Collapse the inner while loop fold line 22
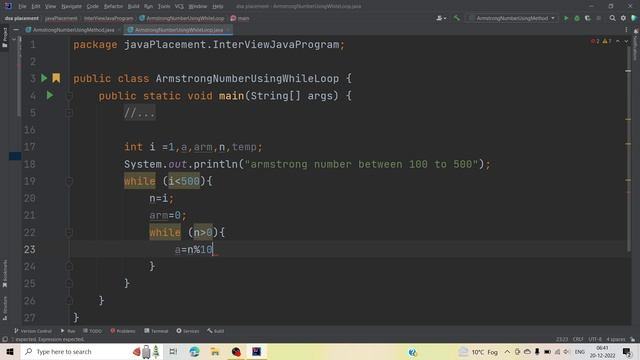 (69, 232)
